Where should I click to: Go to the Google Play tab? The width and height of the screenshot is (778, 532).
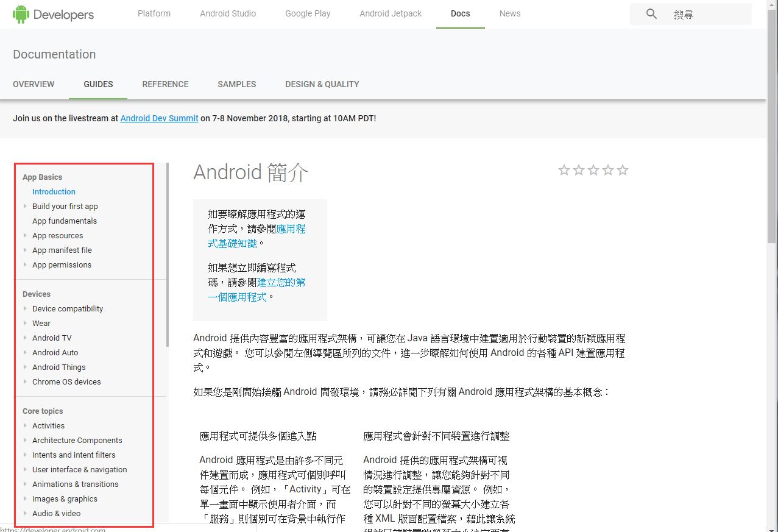pos(308,13)
